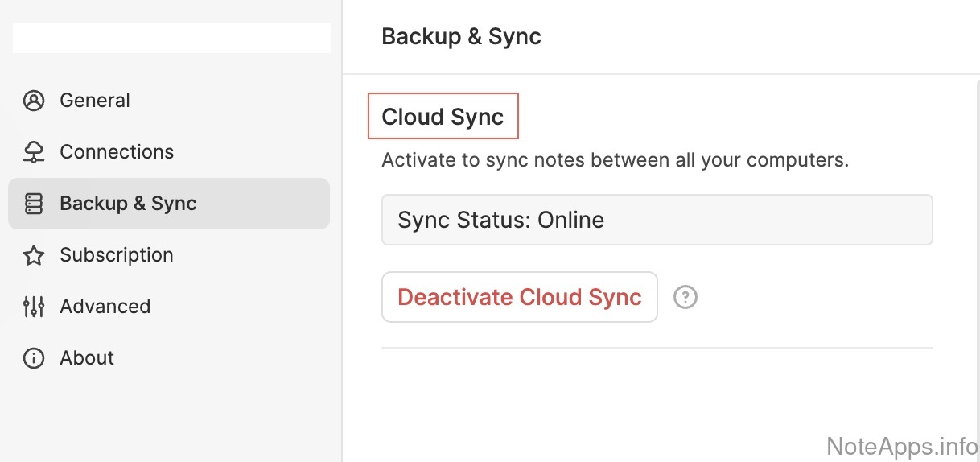Go to the Connections label in sidebar
The width and height of the screenshot is (980, 462).
pos(117,152)
